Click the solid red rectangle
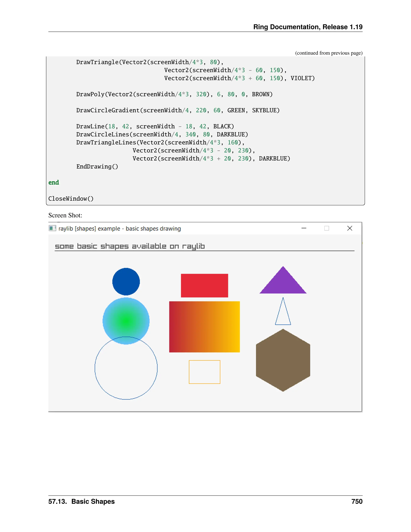411x532 pixels. (204, 285)
